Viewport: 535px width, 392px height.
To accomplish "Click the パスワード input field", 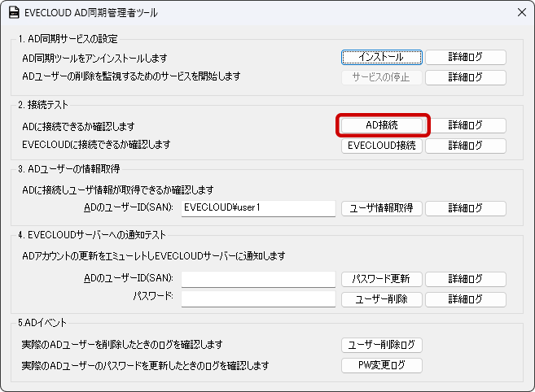I will (258, 298).
